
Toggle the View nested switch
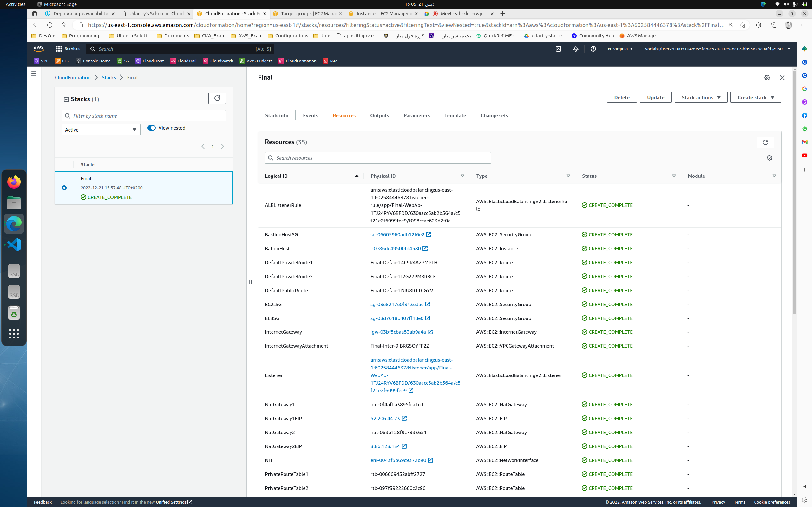click(x=152, y=128)
